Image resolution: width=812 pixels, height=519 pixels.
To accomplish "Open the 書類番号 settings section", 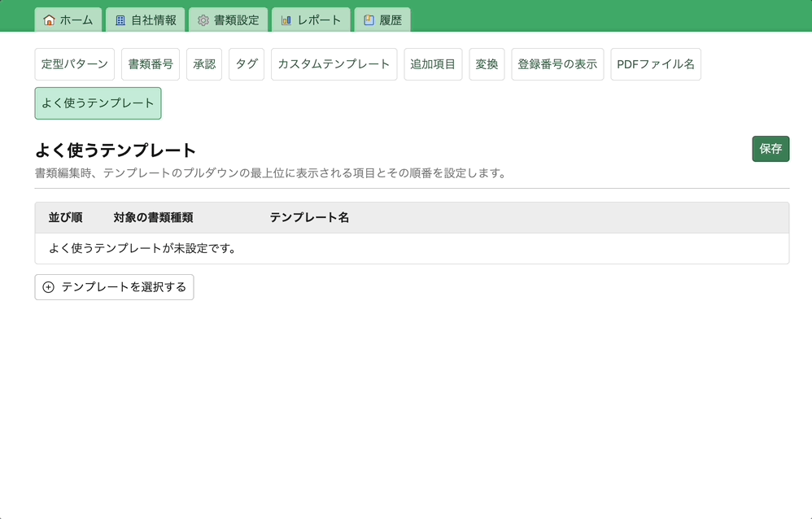I will click(151, 64).
